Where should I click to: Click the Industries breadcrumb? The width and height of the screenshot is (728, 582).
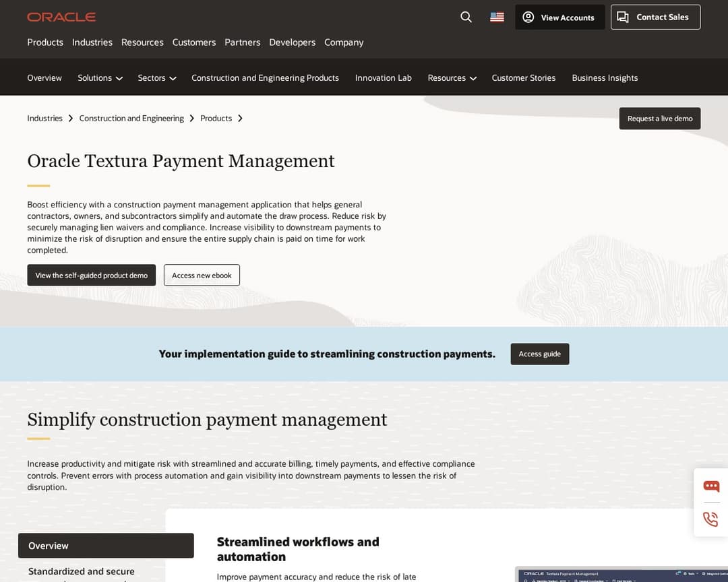pos(44,119)
